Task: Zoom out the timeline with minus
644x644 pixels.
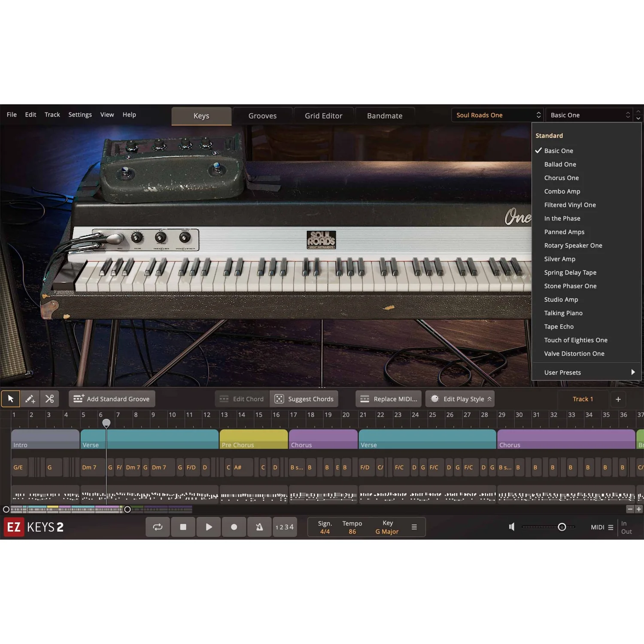Action: [630, 509]
